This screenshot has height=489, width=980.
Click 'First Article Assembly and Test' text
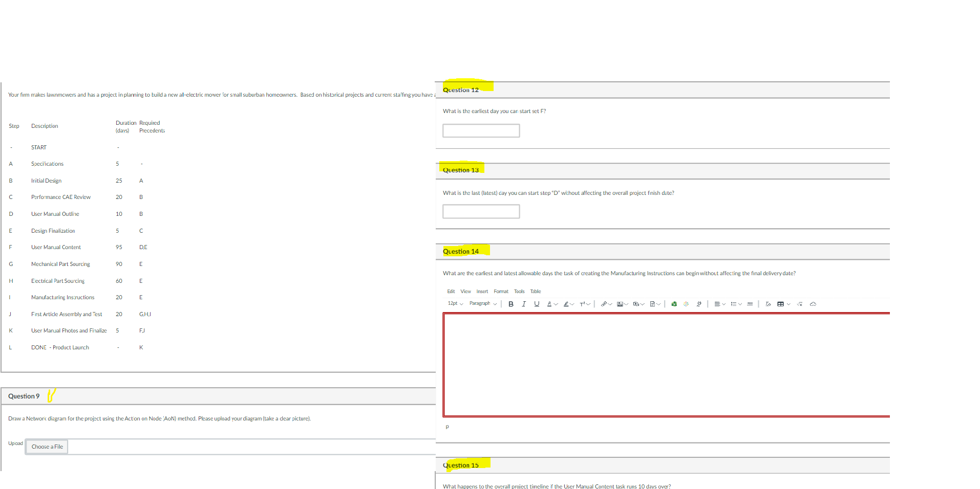(x=67, y=315)
